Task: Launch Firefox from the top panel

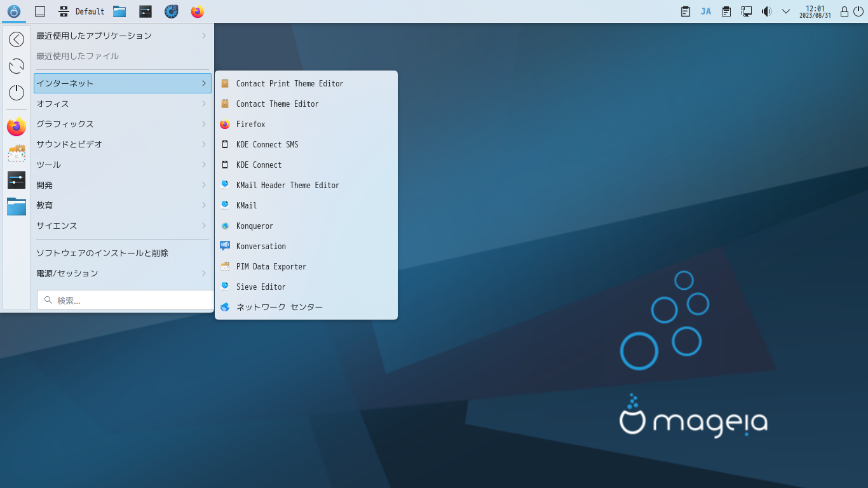Action: [x=198, y=11]
